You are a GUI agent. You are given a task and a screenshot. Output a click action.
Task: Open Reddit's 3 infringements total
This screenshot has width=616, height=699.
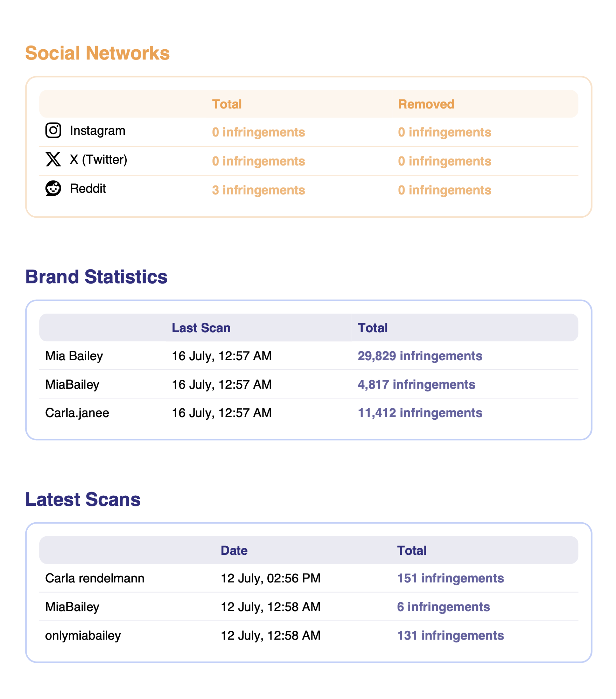(x=258, y=190)
